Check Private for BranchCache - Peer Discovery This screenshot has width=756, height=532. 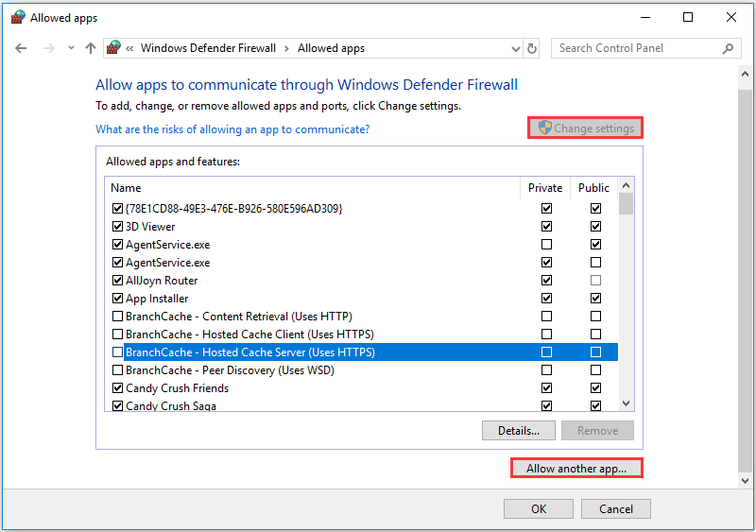[546, 369]
